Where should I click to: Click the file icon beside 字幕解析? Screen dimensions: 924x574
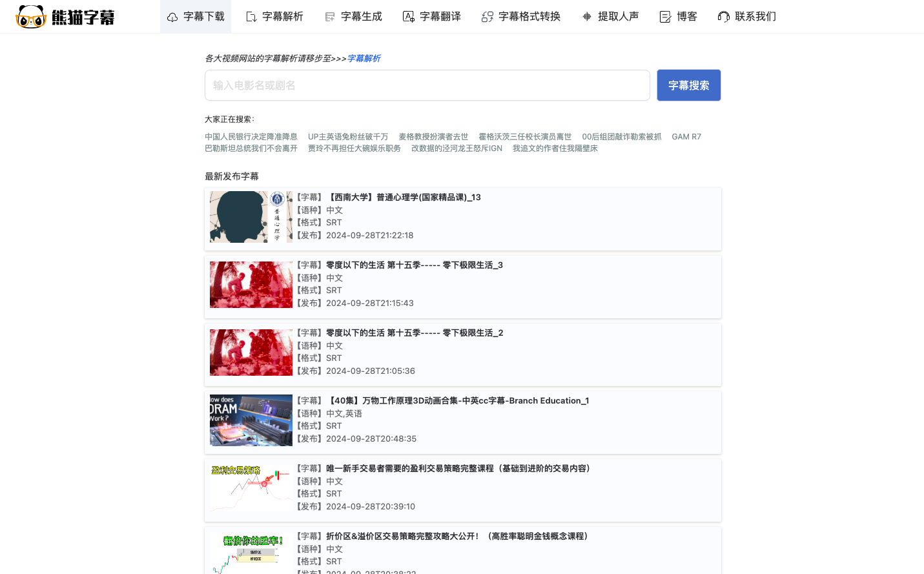(x=251, y=17)
